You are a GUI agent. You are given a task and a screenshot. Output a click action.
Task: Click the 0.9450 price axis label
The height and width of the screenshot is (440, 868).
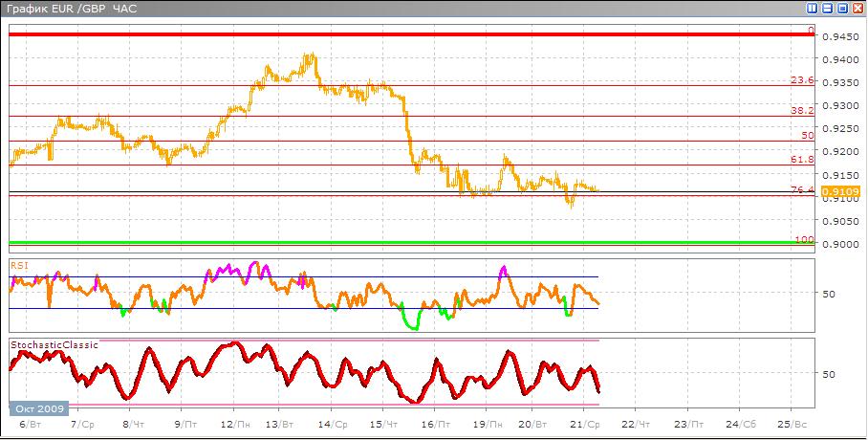coord(836,37)
